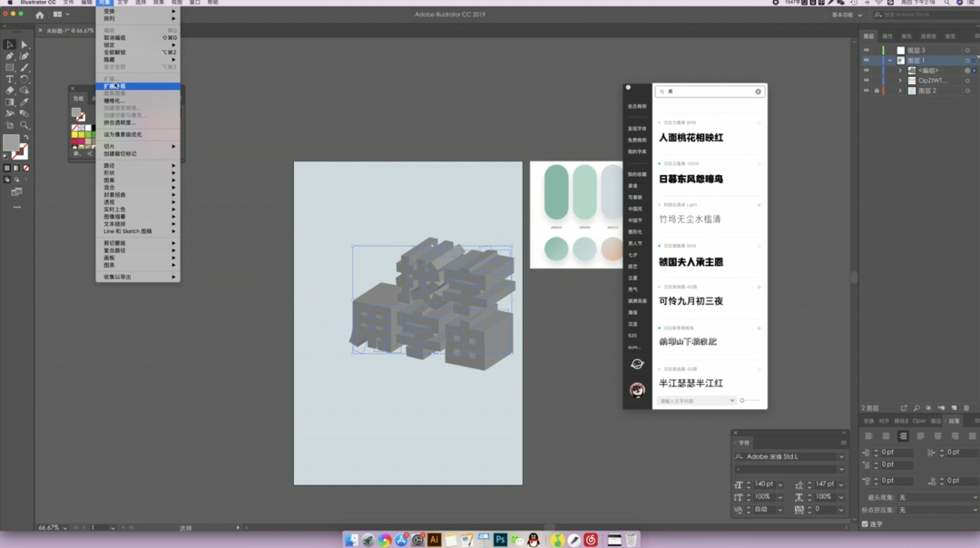Open the Adobe 宋体 Std L font dropdown
Viewport: 980px width, 548px height.
coord(841,456)
